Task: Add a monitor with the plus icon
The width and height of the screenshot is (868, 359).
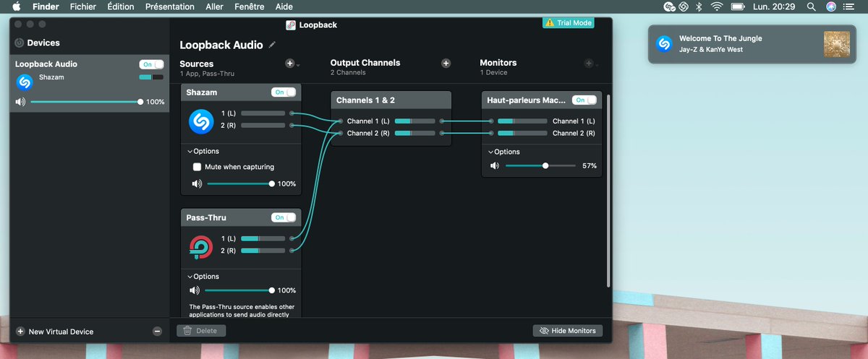Action: tap(589, 64)
